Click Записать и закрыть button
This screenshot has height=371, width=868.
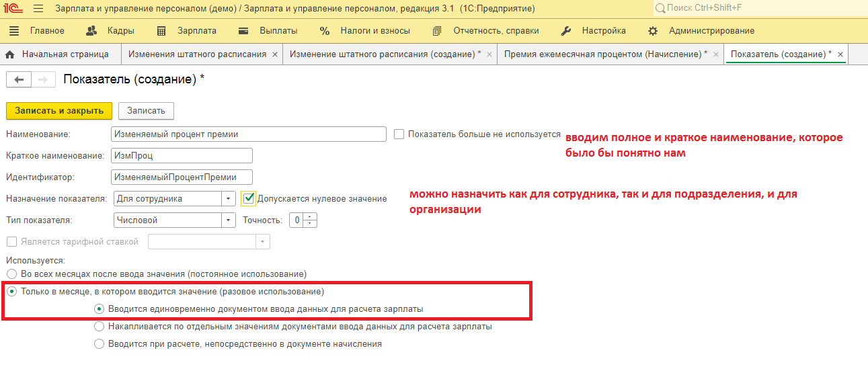(59, 111)
